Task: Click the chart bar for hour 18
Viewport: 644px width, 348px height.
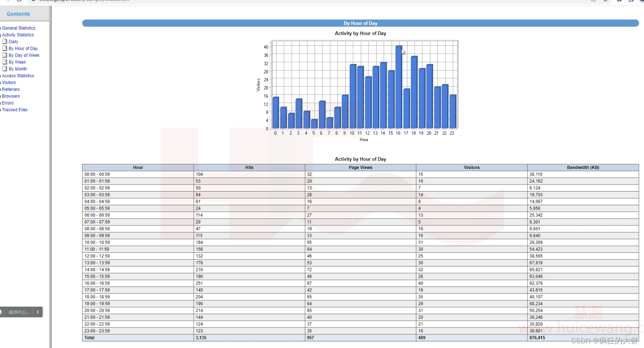Action: coord(414,92)
